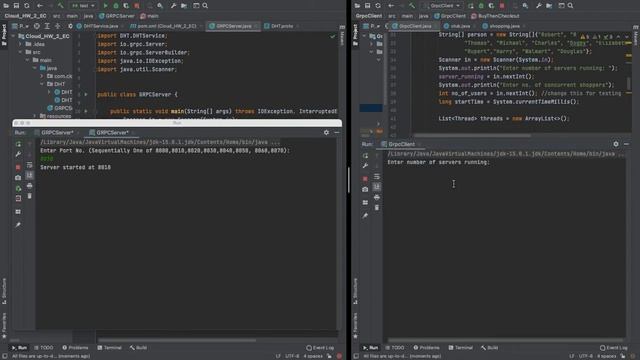Click the red Stop icon in the right window top toolbar

[x=502, y=6]
